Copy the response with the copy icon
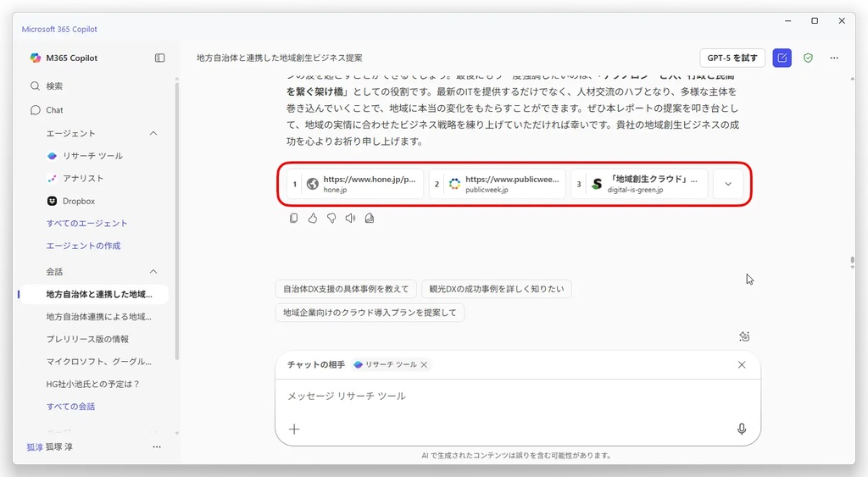The image size is (868, 477). 294,219
